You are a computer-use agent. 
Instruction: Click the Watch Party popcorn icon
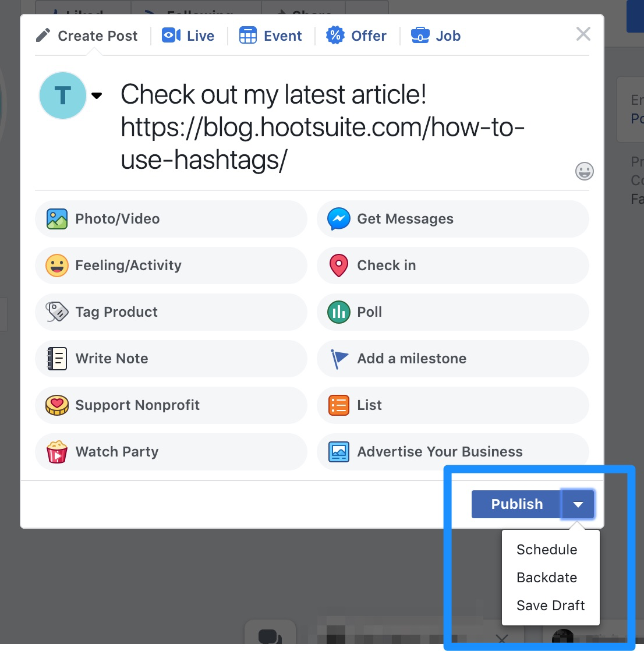tap(57, 452)
